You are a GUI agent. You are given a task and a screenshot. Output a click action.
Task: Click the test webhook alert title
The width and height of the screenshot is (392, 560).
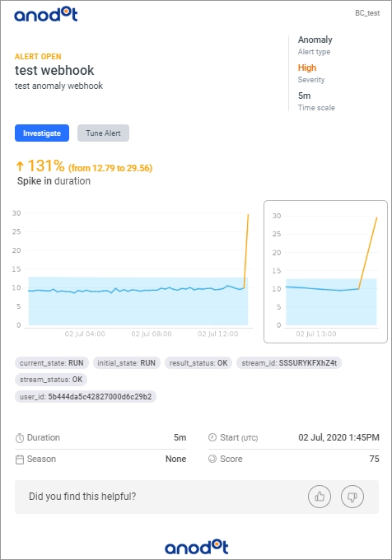(54, 70)
